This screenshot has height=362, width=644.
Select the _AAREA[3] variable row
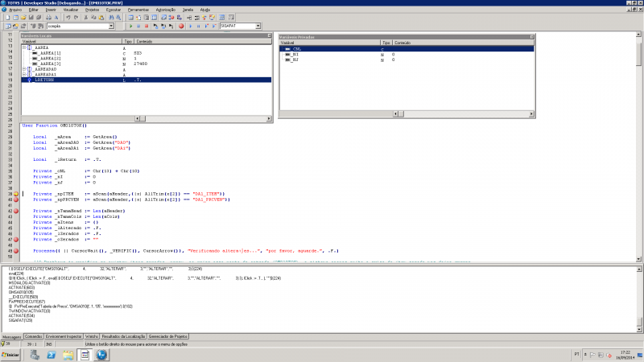click(x=147, y=64)
